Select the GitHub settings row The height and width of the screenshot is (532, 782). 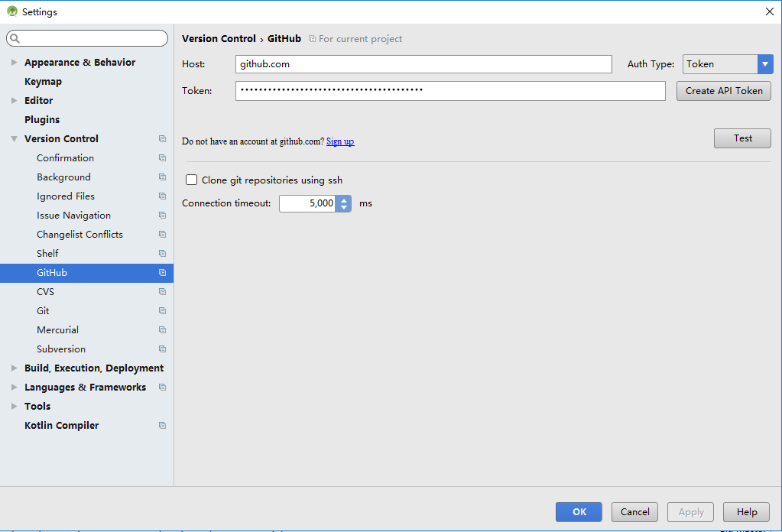(x=87, y=272)
